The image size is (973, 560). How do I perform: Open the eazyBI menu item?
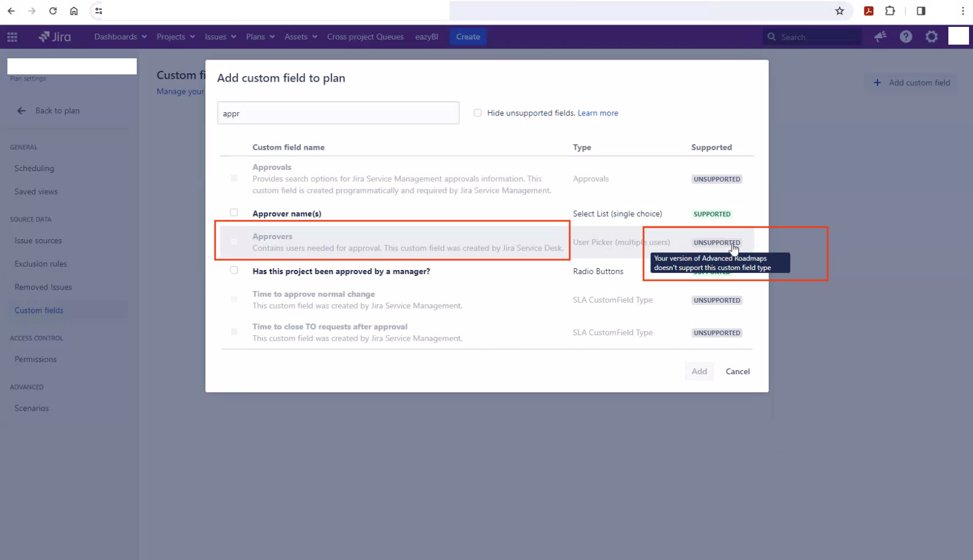click(426, 37)
